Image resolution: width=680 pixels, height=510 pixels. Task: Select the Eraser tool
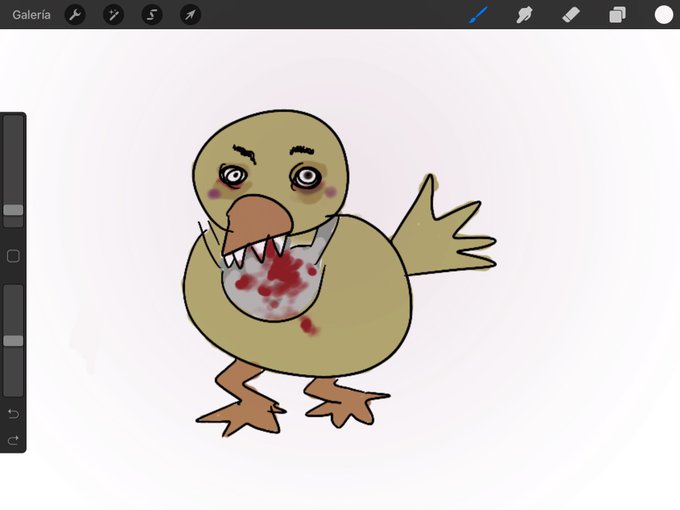[571, 15]
